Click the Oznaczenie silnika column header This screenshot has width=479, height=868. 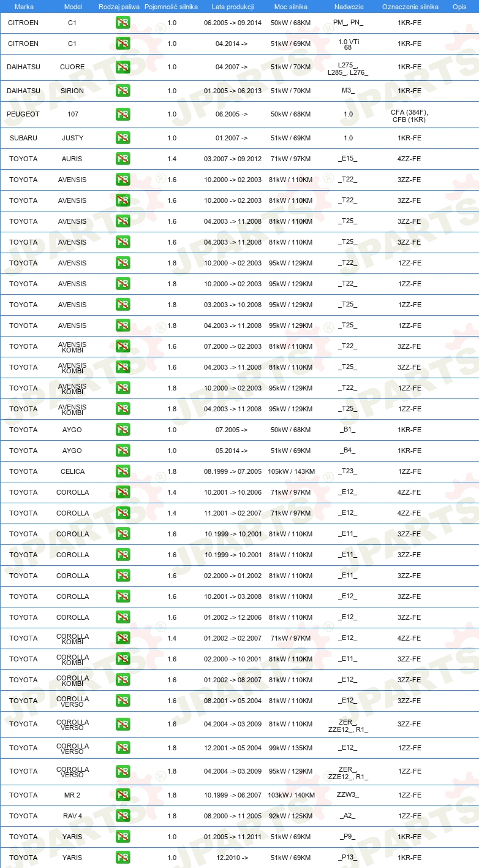(x=410, y=7)
